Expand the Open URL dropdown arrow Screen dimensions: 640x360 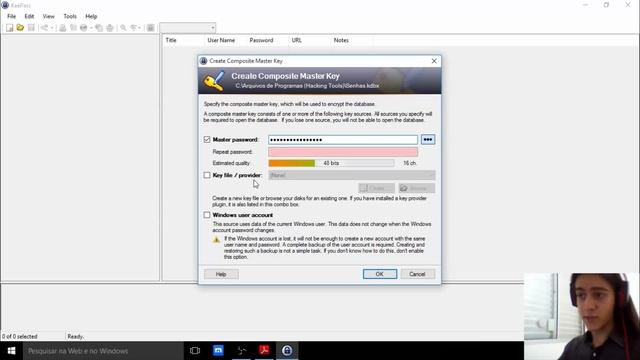click(x=91, y=28)
